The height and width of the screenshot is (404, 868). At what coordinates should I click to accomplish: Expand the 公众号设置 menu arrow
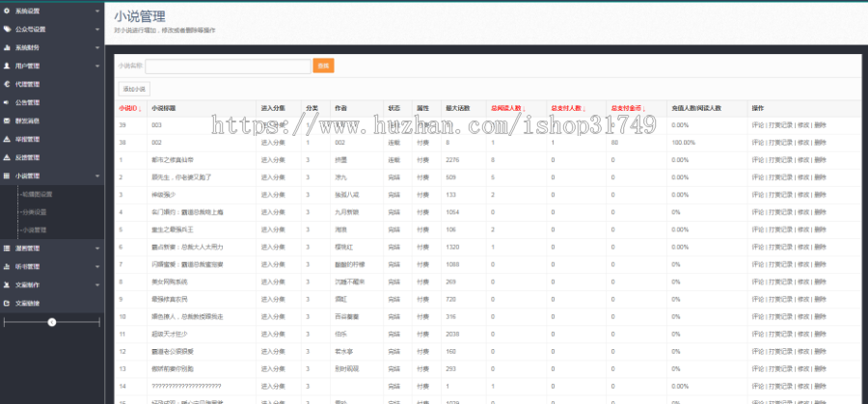pos(97,29)
